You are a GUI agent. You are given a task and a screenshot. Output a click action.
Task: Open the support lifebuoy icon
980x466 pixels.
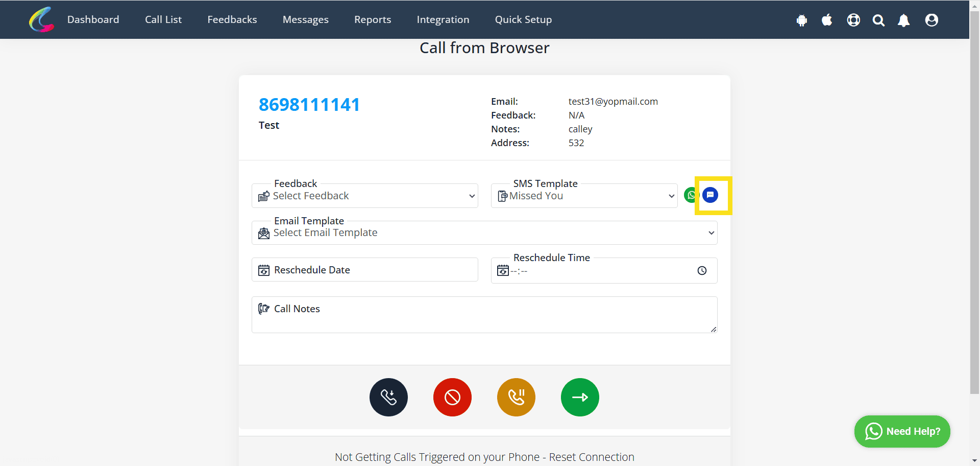853,20
